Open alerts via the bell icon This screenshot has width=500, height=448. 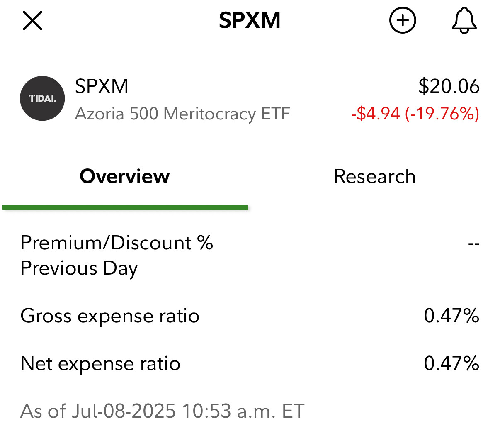464,20
